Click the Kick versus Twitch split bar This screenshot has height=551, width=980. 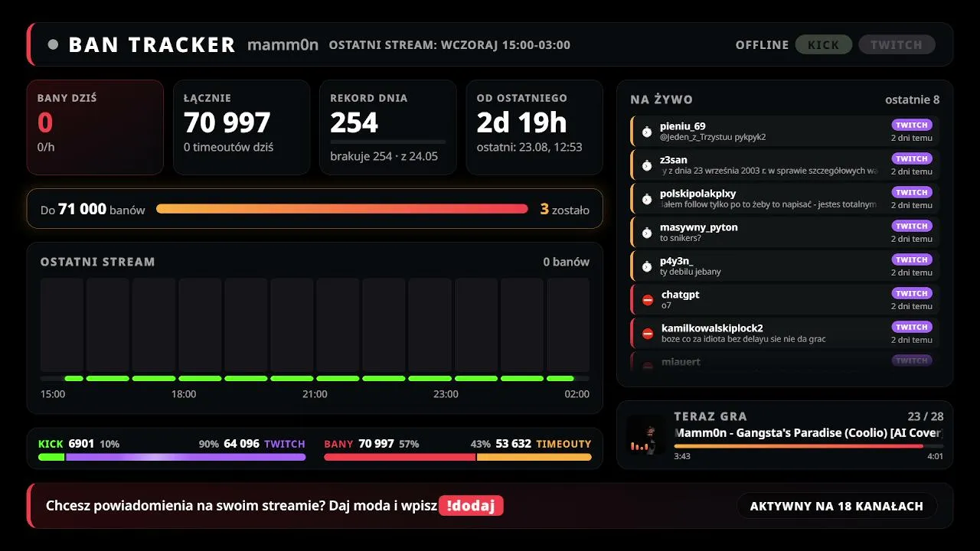click(x=171, y=457)
